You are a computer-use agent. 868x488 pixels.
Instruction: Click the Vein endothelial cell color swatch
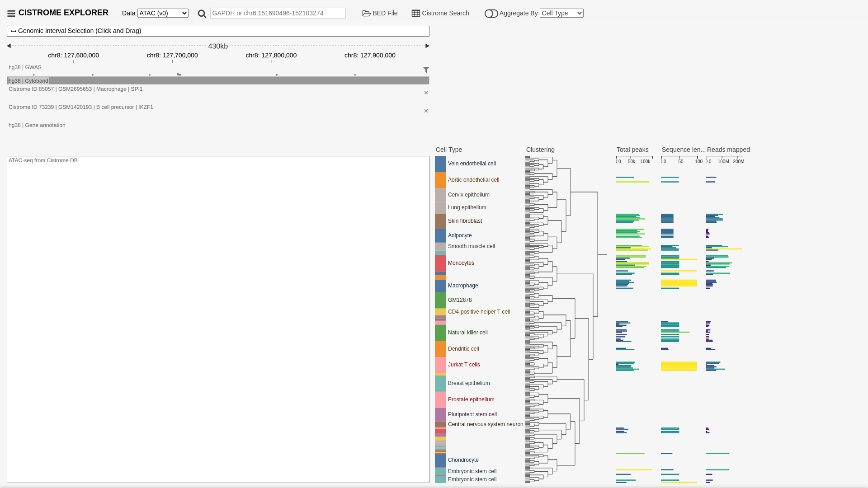[440, 164]
